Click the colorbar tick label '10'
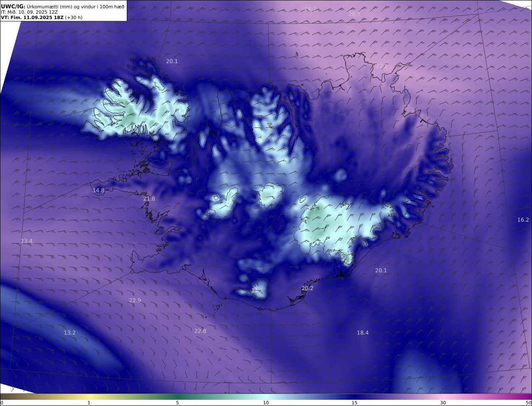The height and width of the screenshot is (406, 532). 266,403
